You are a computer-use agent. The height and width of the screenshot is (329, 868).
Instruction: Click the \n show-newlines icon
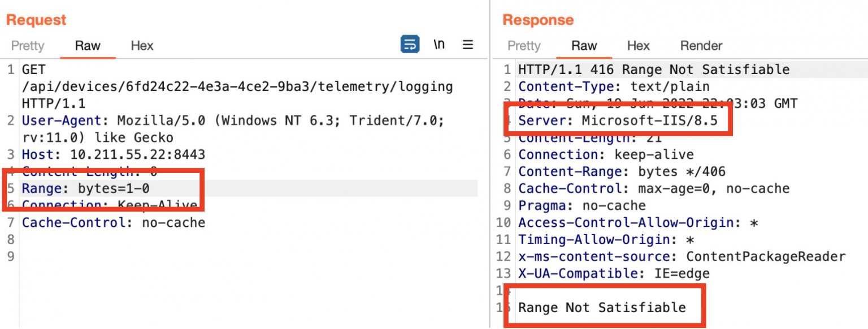440,44
